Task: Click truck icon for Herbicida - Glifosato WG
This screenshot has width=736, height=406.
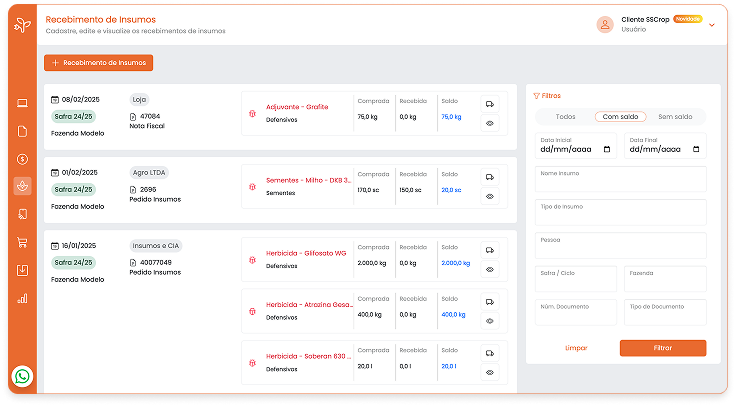Action: pos(490,250)
